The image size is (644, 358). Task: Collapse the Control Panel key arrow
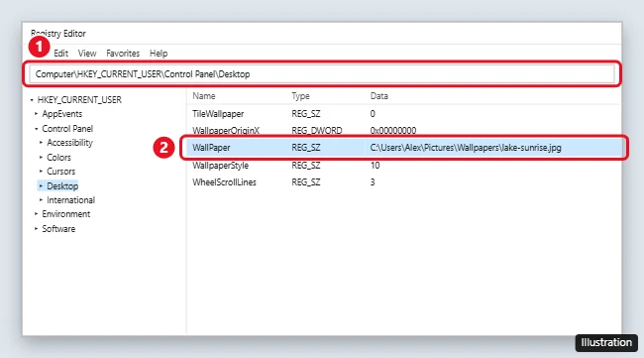click(x=36, y=129)
